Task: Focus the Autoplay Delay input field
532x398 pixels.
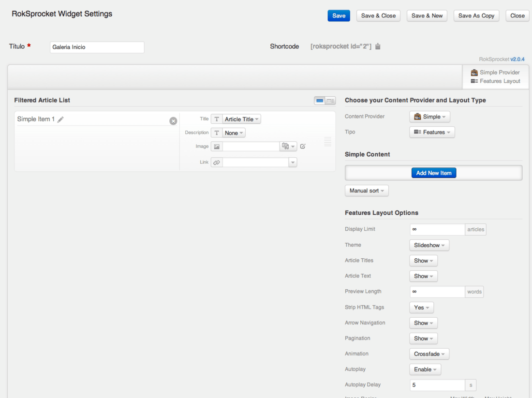Action: [x=437, y=385]
